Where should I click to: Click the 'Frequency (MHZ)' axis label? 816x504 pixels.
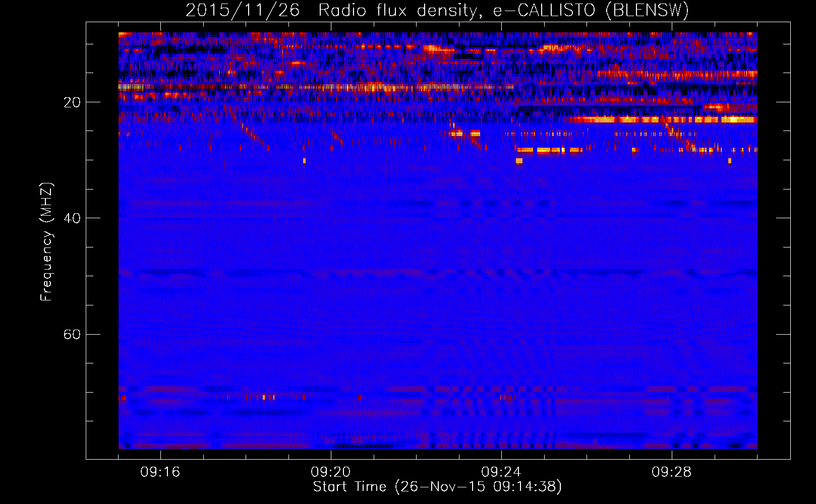pos(46,242)
